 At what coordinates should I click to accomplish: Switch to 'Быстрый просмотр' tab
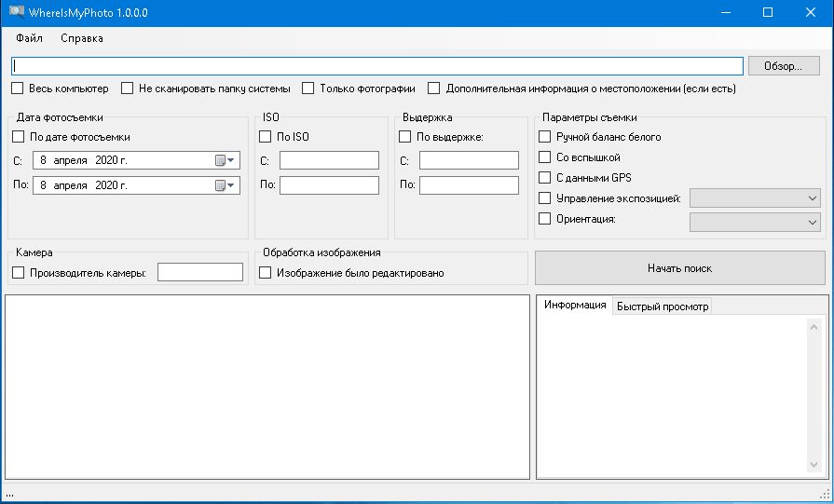click(663, 306)
